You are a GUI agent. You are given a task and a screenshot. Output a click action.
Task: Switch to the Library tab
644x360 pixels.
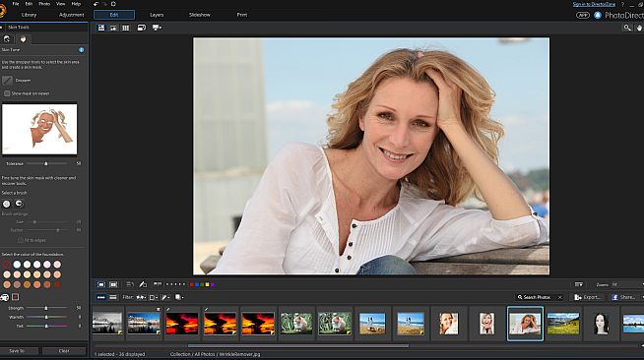[29, 15]
